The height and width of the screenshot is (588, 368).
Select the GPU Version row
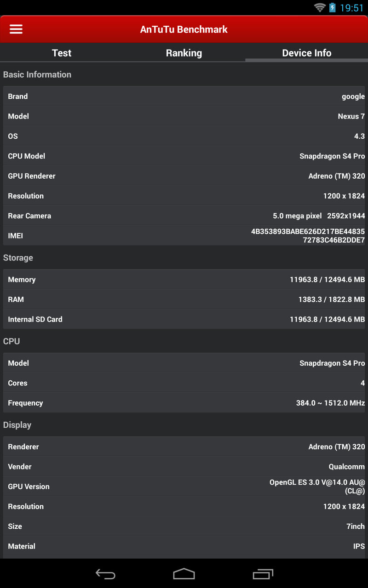(x=184, y=486)
